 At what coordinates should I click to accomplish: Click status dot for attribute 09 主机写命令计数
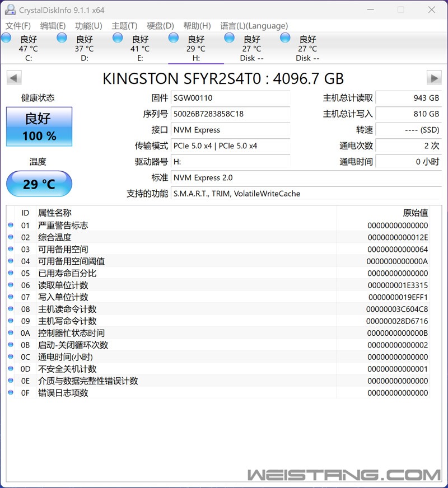11,321
